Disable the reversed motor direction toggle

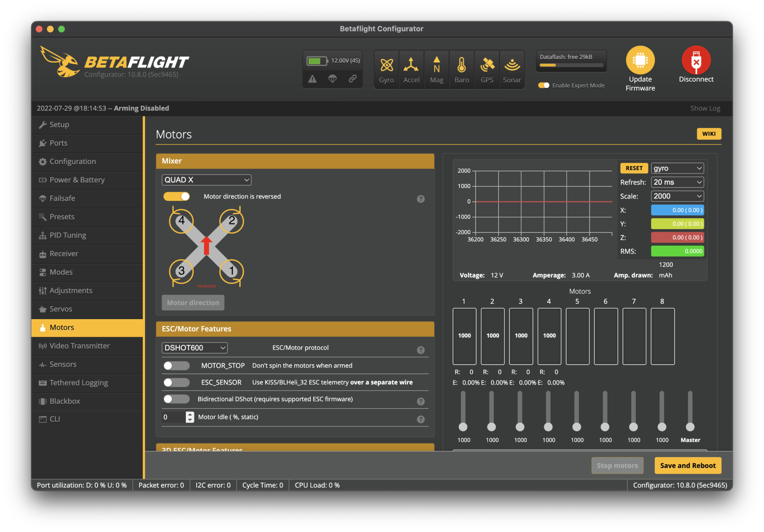[176, 197]
